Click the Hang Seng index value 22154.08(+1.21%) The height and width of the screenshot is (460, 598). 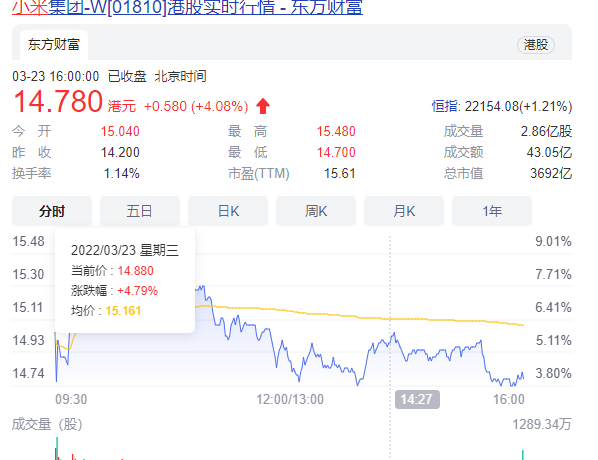[518, 106]
